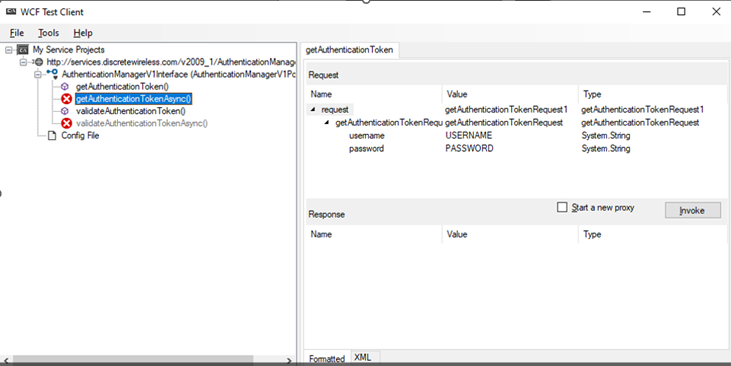Collapse the request row in the Request grid
Screen dimensions: 731x366
coord(313,110)
